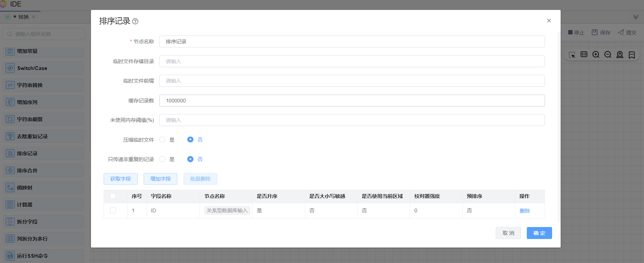Viewport: 644px width, 263px height.
Task: Click the zoom in canvas icon
Action: (596, 55)
